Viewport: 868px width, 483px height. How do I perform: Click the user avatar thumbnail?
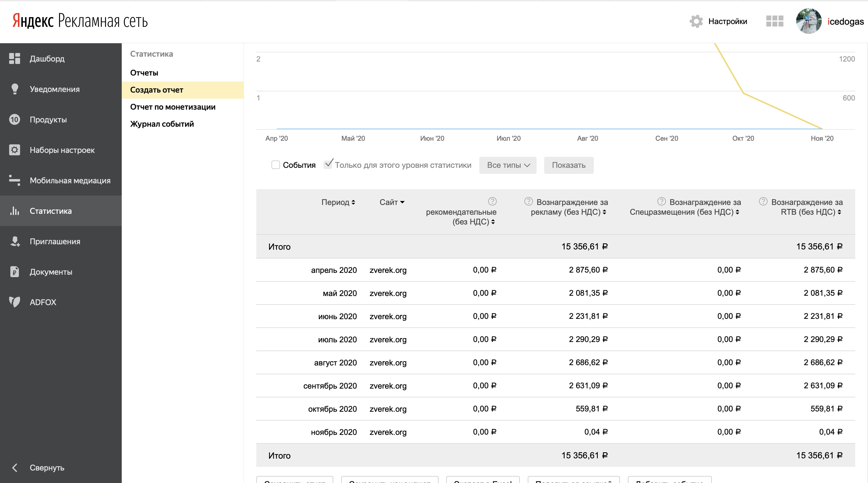(x=809, y=21)
